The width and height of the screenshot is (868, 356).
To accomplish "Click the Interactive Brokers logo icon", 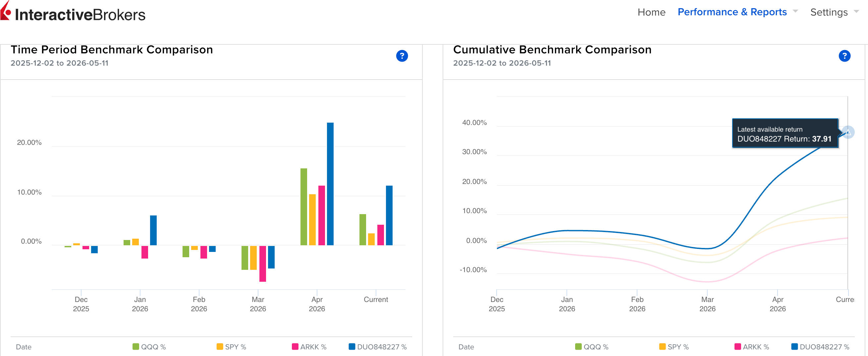I will (5, 11).
